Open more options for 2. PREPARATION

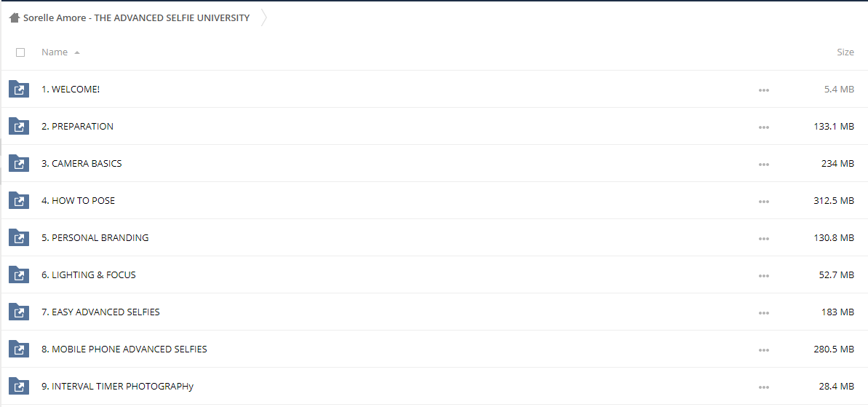click(x=764, y=127)
